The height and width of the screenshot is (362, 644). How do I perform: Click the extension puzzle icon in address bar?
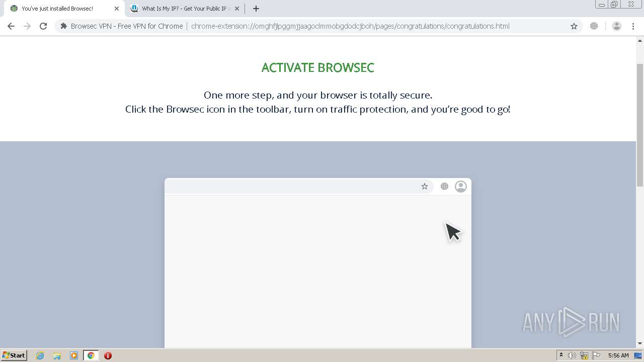click(63, 26)
